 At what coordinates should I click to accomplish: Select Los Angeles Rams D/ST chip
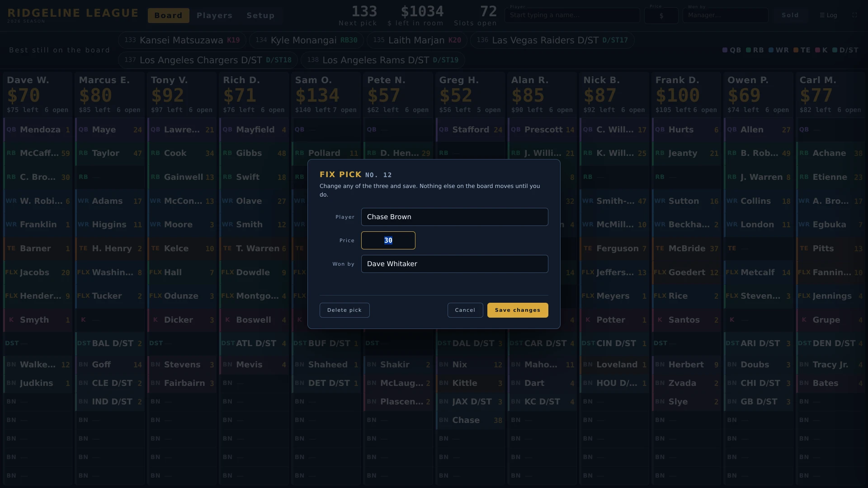[383, 60]
